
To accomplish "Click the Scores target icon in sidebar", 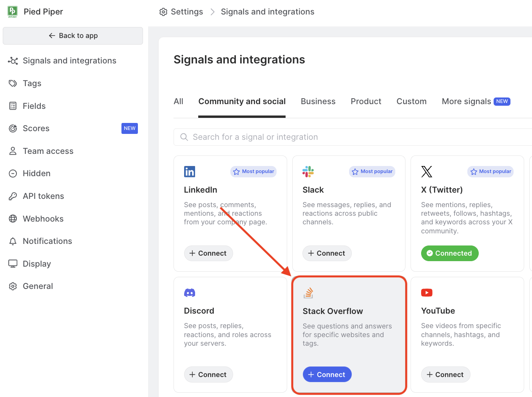I will click(13, 128).
